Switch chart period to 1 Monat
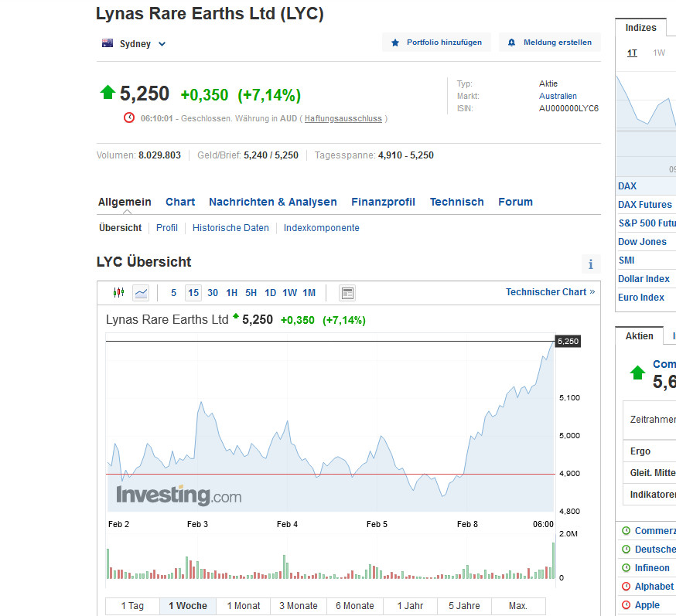 [x=243, y=606]
